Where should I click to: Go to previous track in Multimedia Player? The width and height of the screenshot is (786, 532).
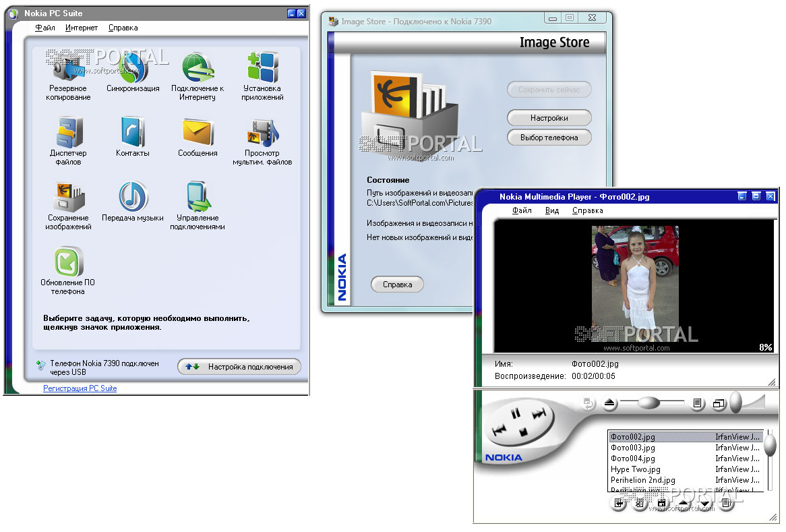click(x=500, y=430)
